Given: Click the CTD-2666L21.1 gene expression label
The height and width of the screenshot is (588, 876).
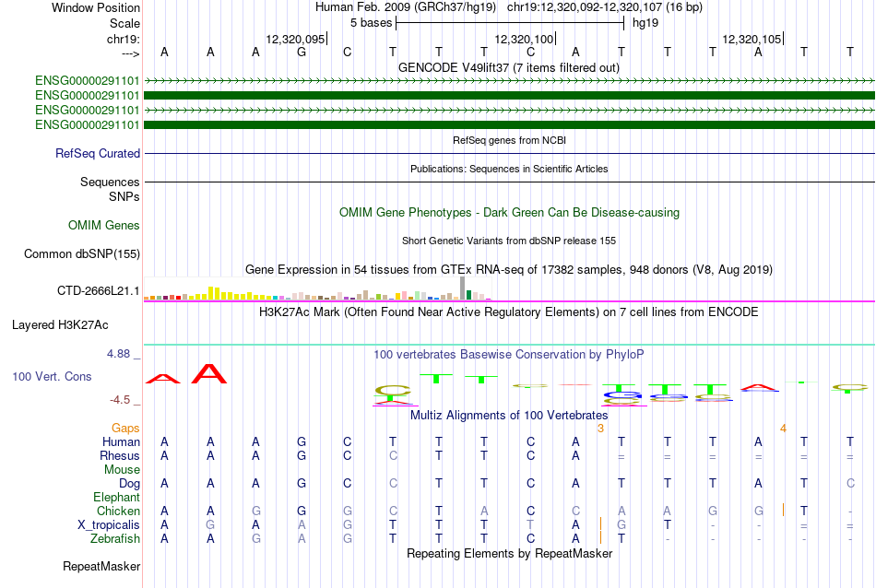Looking at the screenshot, I should point(99,291).
